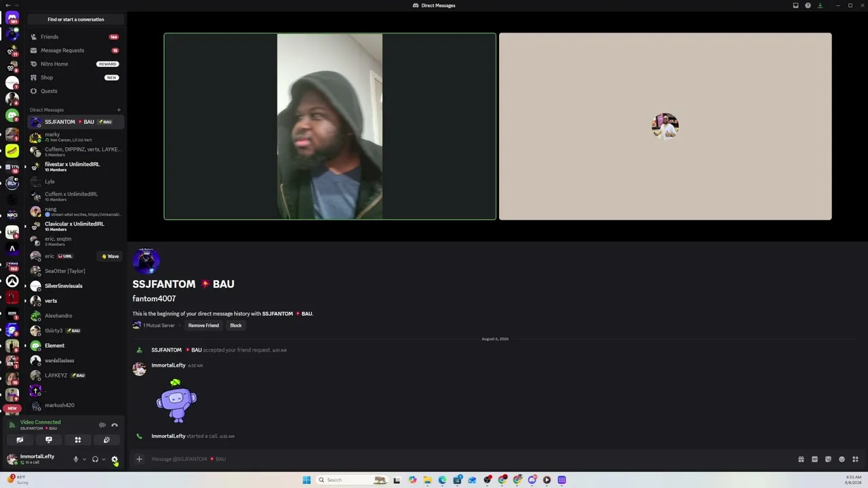The height and width of the screenshot is (488, 868).
Task: Open the Element direct message
Action: click(75, 346)
